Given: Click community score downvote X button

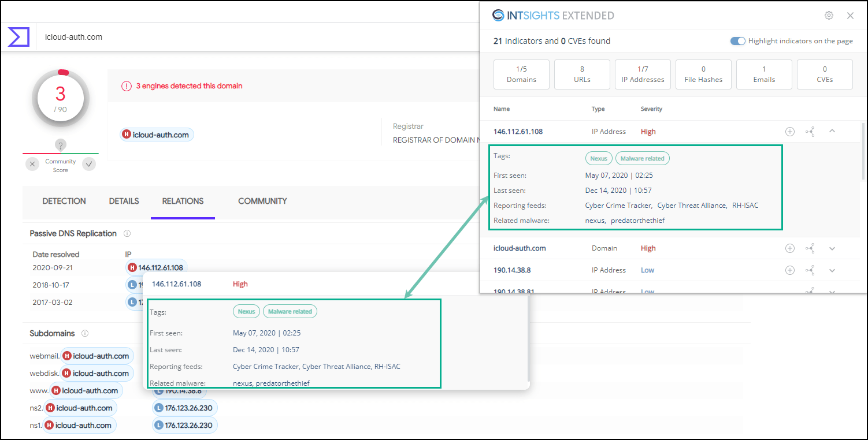Looking at the screenshot, I should (x=33, y=165).
